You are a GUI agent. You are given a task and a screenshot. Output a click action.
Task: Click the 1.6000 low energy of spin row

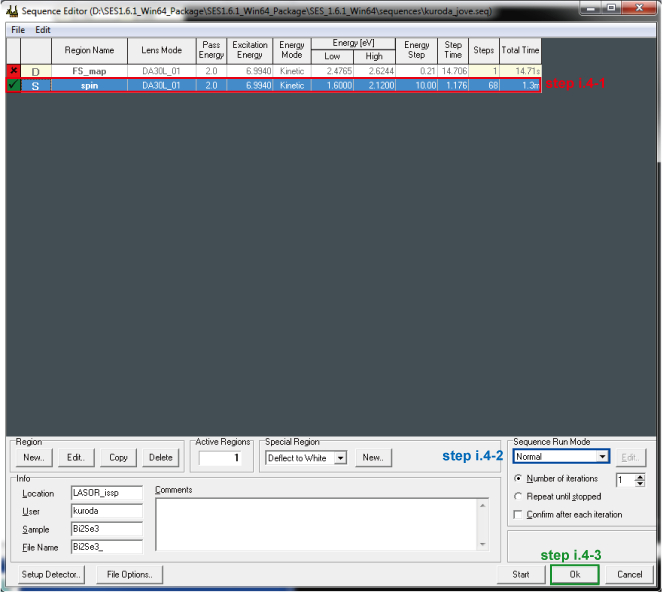pos(332,86)
